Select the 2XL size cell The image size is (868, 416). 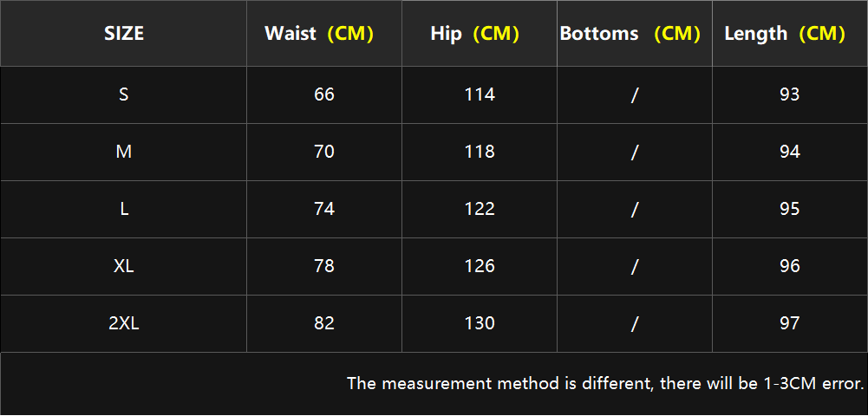123,323
